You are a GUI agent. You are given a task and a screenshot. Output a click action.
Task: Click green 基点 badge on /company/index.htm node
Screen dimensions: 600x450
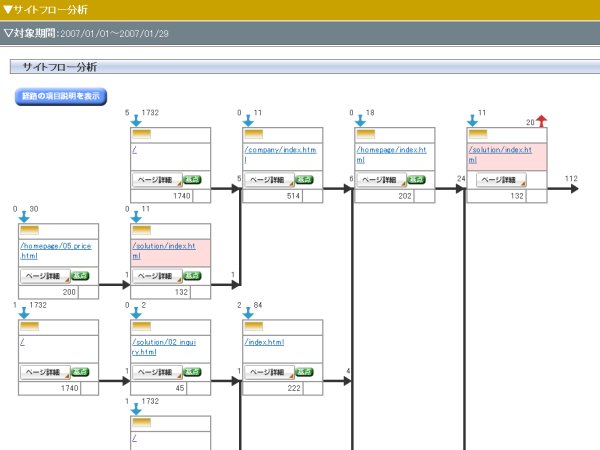point(303,180)
